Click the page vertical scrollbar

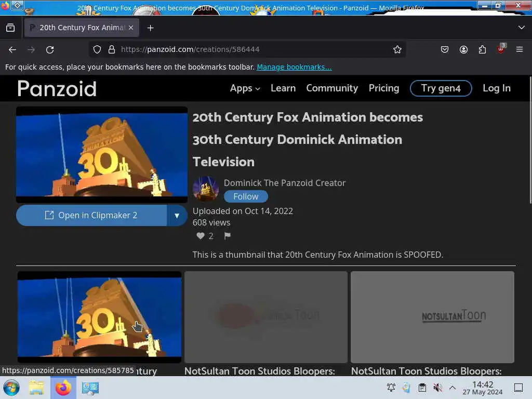530,140
